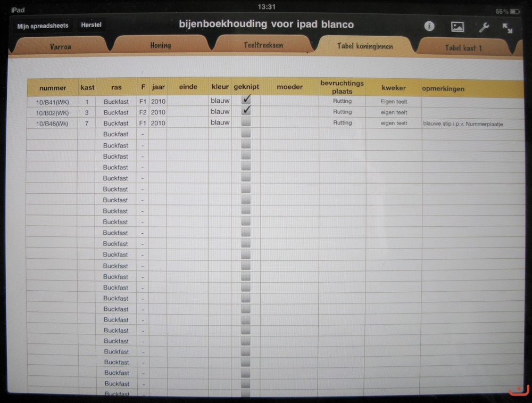Screen dimensions: 532x403
Task: Tap the media insert picture icon
Action: pyautogui.click(x=457, y=27)
